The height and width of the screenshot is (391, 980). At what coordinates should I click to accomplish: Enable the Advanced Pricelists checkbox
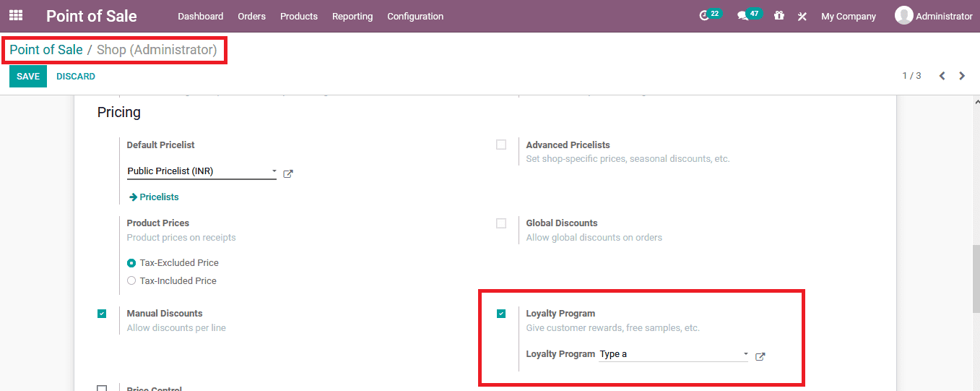tap(501, 145)
